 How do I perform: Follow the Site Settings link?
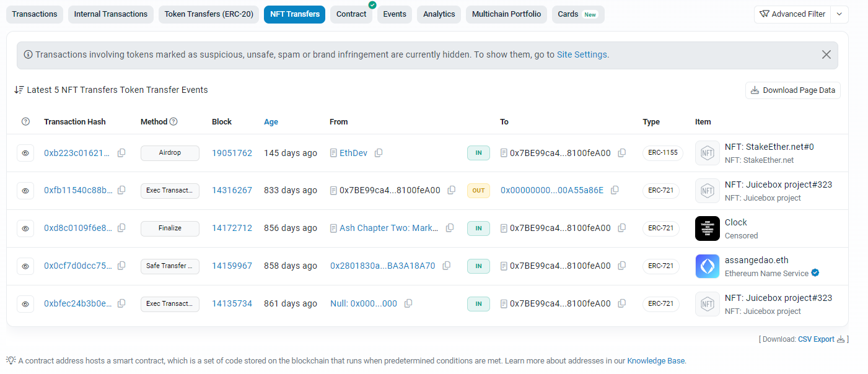pos(582,54)
